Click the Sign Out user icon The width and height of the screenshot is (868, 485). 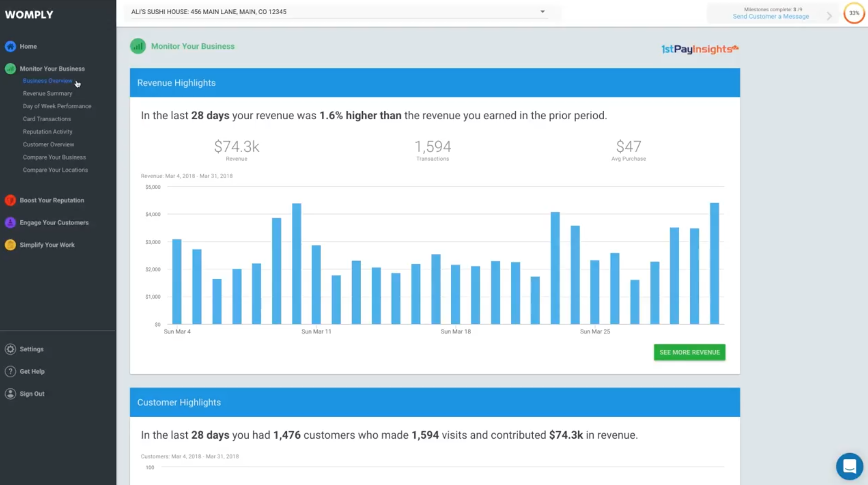pos(10,394)
